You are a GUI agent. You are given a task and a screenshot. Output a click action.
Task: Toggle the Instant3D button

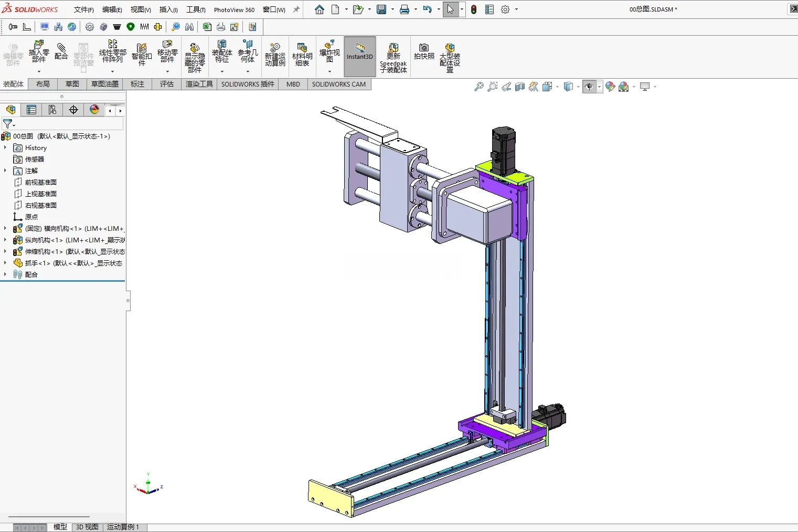pyautogui.click(x=360, y=56)
